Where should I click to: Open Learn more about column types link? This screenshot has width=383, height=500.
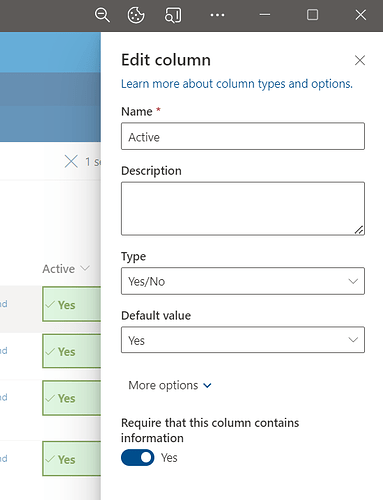(237, 84)
